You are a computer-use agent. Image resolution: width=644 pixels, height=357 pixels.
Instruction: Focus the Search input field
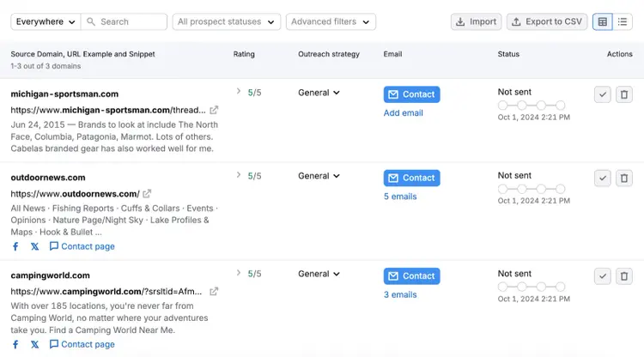click(x=124, y=21)
